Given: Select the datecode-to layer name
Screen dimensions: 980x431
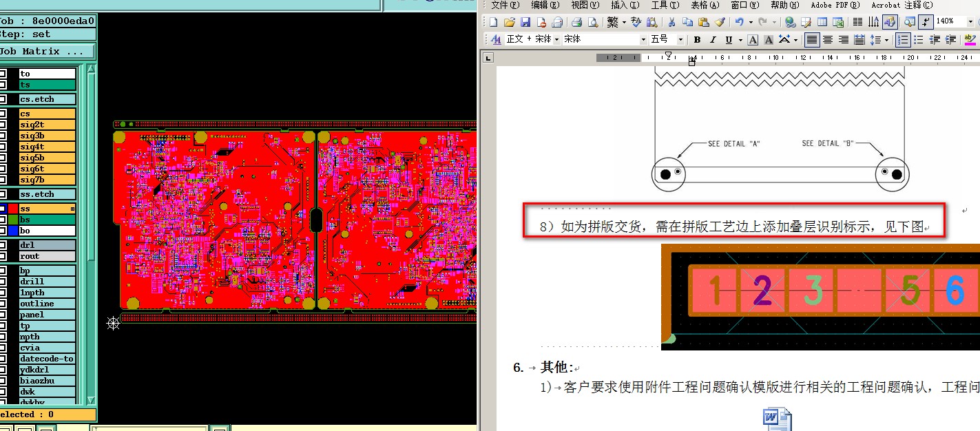Looking at the screenshot, I should coord(48,359).
